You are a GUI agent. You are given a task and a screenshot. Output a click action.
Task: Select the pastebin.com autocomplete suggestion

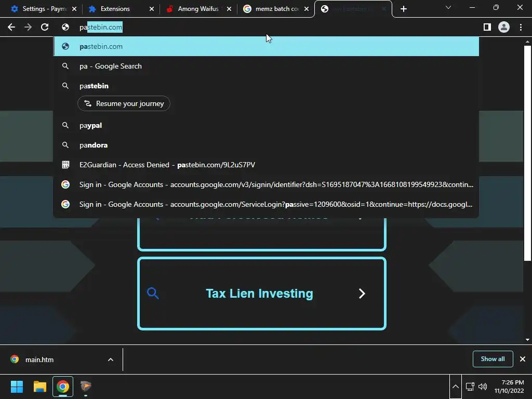266,46
